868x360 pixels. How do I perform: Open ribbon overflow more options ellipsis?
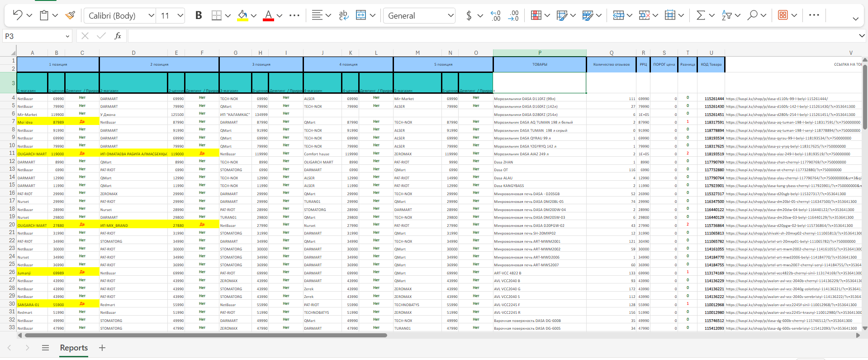(814, 15)
